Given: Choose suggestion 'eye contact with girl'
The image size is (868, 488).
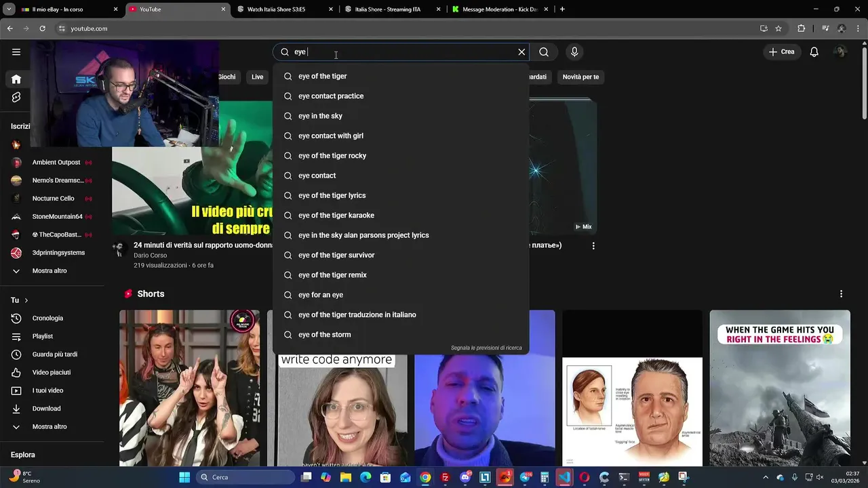Looking at the screenshot, I should (x=401, y=136).
